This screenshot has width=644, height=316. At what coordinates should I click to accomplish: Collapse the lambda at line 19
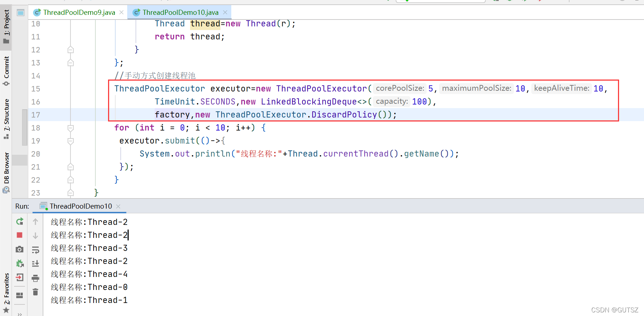(x=70, y=141)
